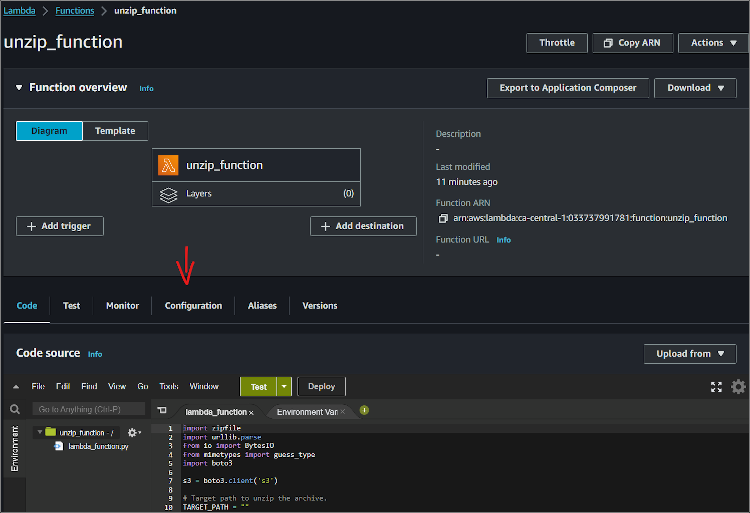Open the Test button dropdown arrow
The image size is (750, 513).
point(285,387)
